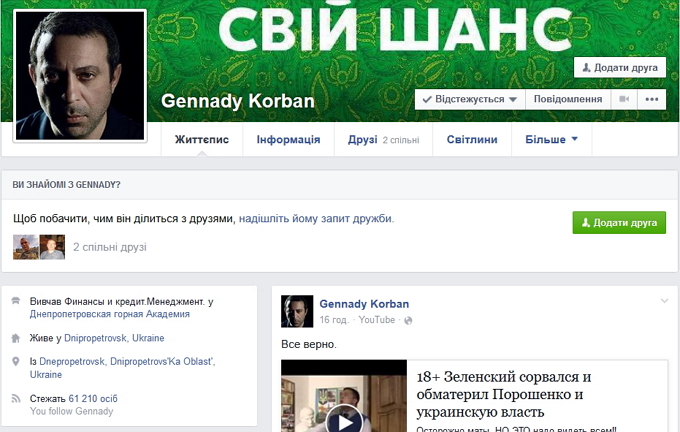
Task: Open Dnipropetrovsk, Ukraine residence link
Action: coord(114,338)
